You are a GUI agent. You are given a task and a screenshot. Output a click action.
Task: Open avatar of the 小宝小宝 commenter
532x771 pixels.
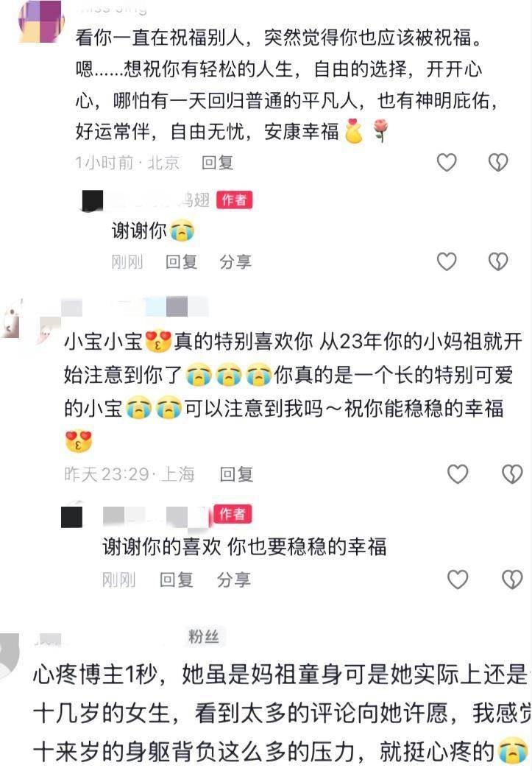[x=11, y=319]
